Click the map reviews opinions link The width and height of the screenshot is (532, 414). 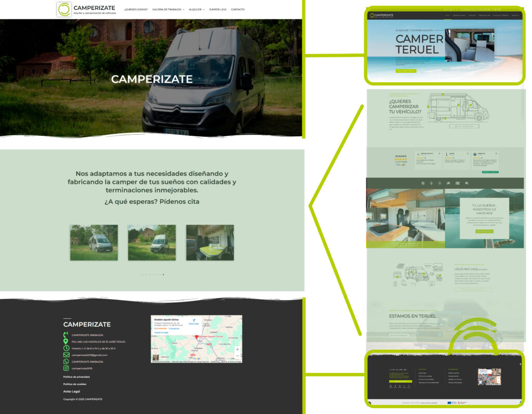[174, 329]
